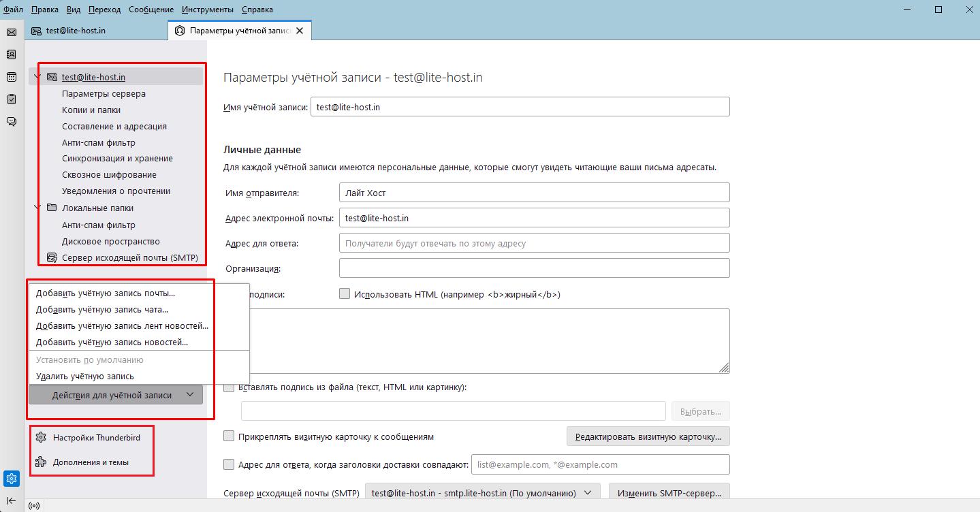
Task: Open the Chat space icon
Action: 12,122
